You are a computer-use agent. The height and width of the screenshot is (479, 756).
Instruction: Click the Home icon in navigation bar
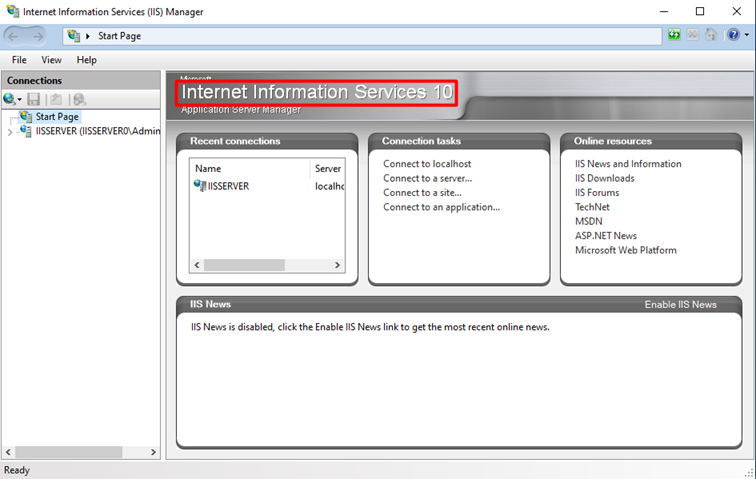[711, 36]
